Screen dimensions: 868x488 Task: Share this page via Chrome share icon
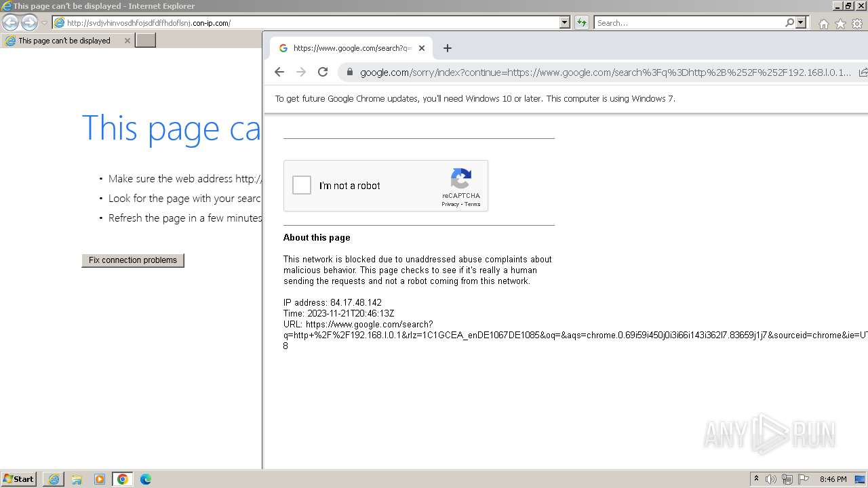click(x=863, y=72)
